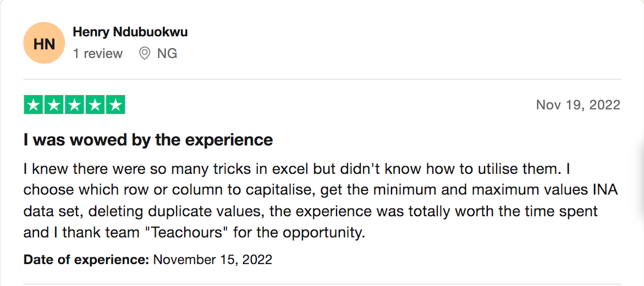Click the second green rating star
This screenshot has width=644, height=286.
[x=54, y=105]
